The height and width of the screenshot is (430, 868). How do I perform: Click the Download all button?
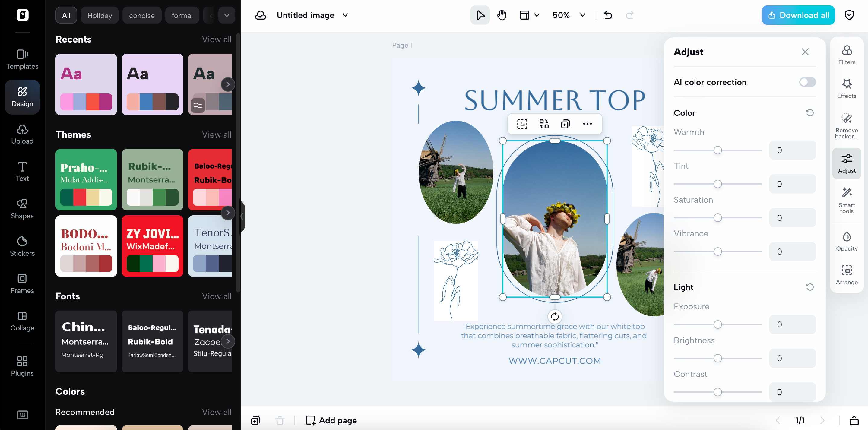click(x=798, y=15)
